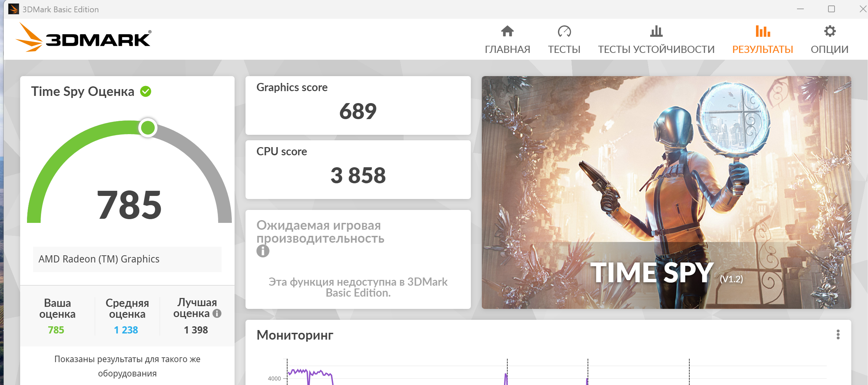
Task: Switch to ТЕСТЫ УСТОЙЧИВОСТИ tab
Action: tap(656, 49)
